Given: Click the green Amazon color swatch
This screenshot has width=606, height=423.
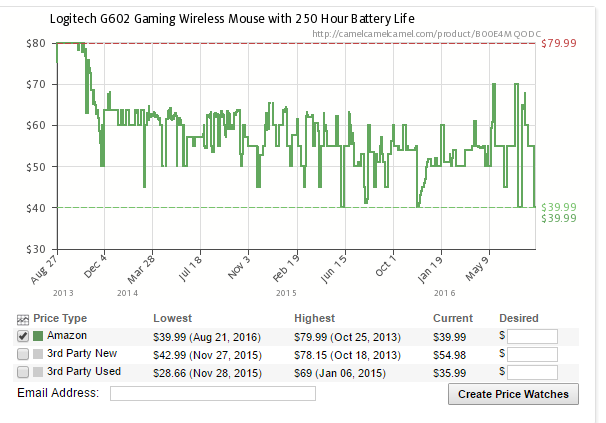Looking at the screenshot, I should (39, 336).
